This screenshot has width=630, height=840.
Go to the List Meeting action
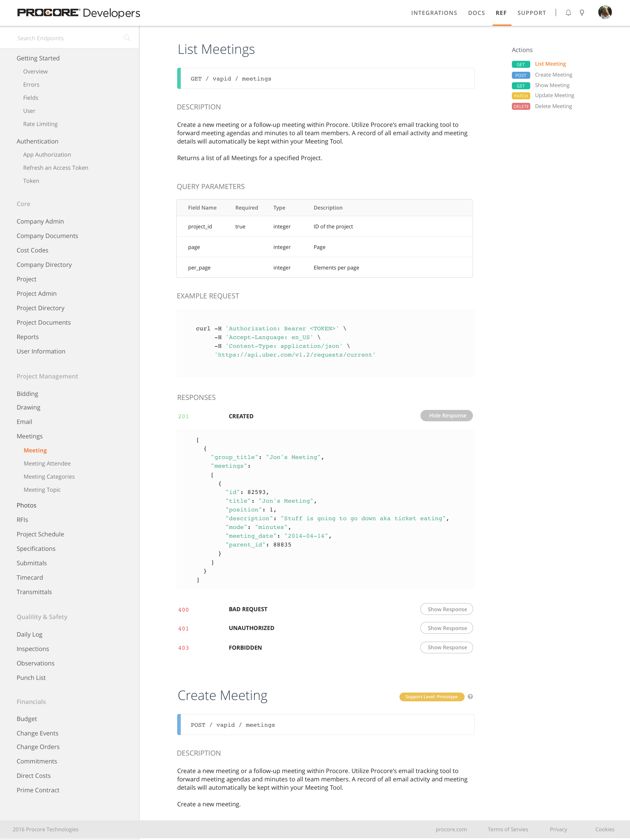point(550,64)
